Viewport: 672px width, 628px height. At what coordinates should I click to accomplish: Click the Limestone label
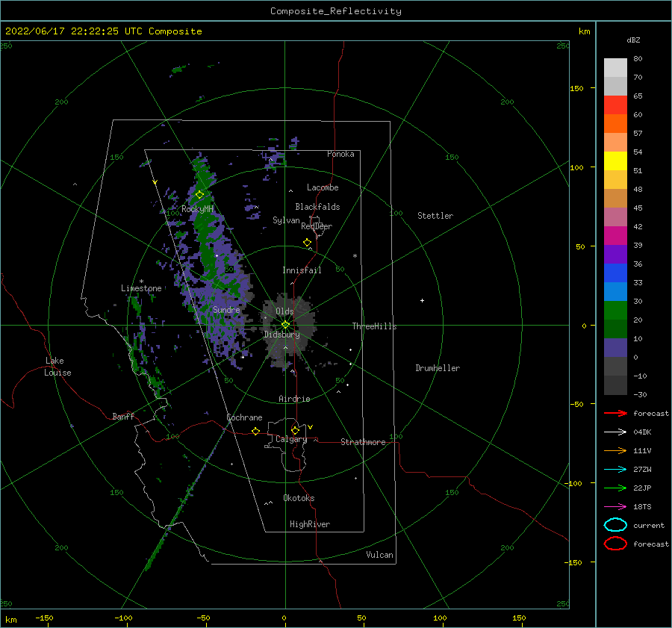point(141,288)
